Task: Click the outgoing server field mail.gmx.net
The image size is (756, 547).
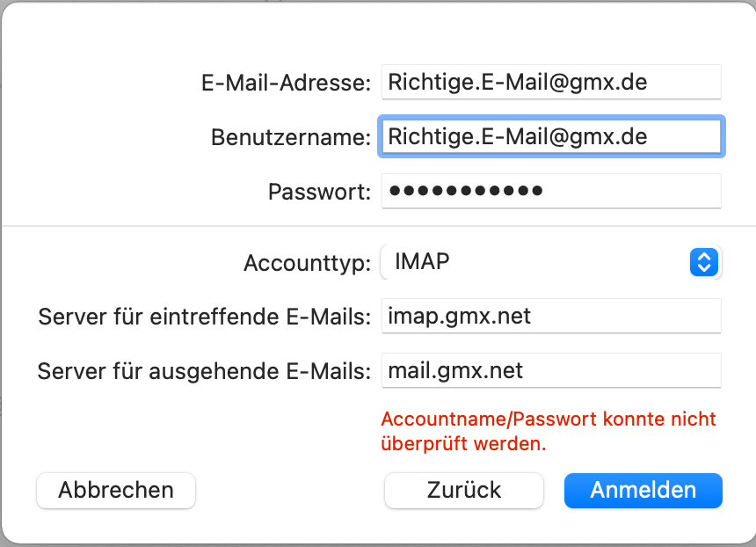Action: point(551,370)
